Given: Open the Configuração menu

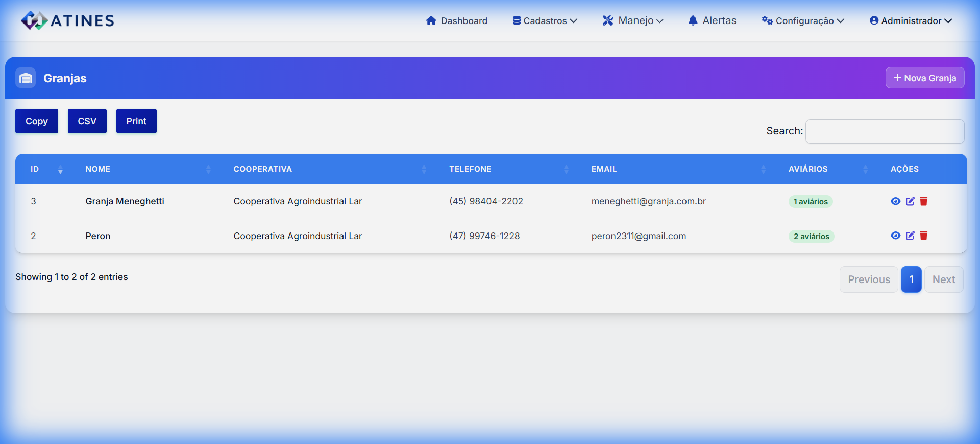Looking at the screenshot, I should click(803, 21).
